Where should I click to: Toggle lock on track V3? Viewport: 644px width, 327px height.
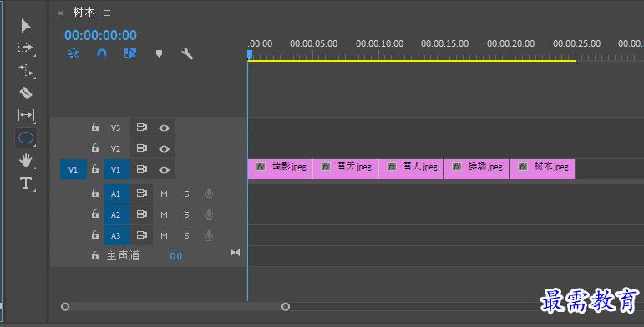pyautogui.click(x=95, y=127)
